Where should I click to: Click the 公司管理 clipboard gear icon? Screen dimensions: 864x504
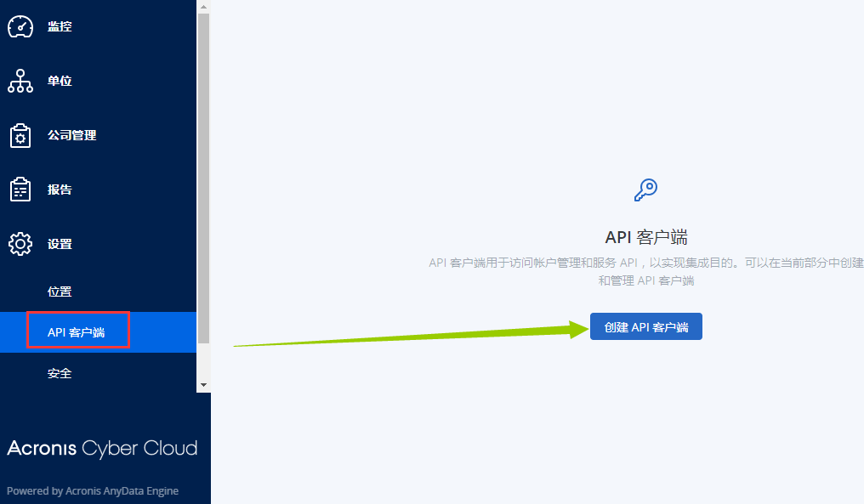coord(20,135)
